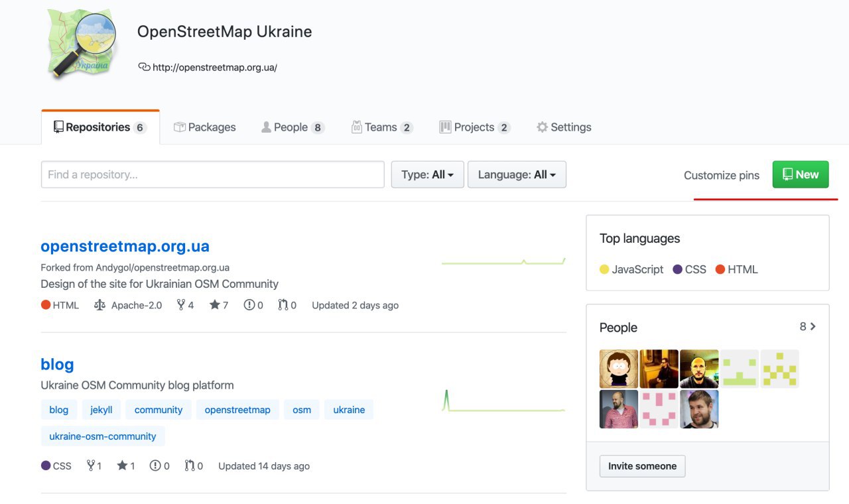
Task: Click the ukraine topic tag
Action: 349,410
